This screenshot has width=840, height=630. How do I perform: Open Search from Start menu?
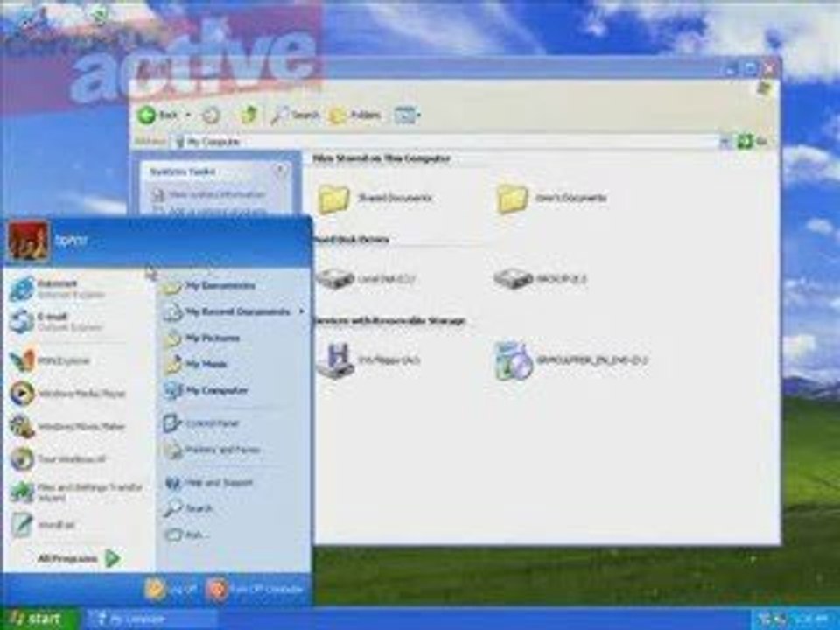point(188,508)
